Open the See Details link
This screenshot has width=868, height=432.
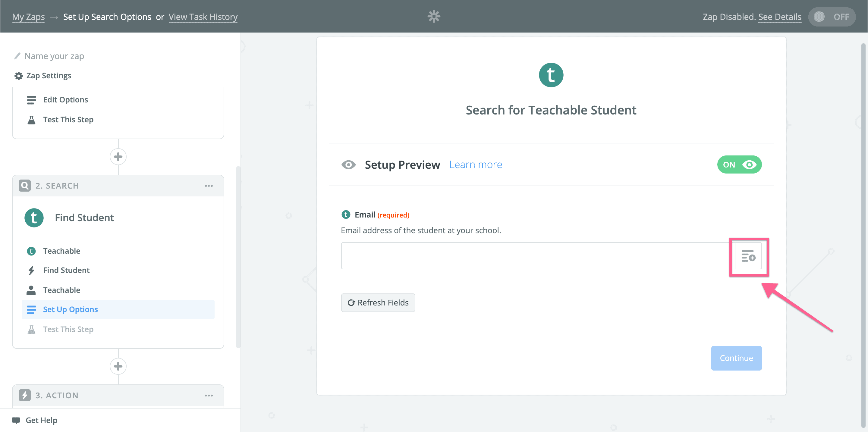(779, 17)
